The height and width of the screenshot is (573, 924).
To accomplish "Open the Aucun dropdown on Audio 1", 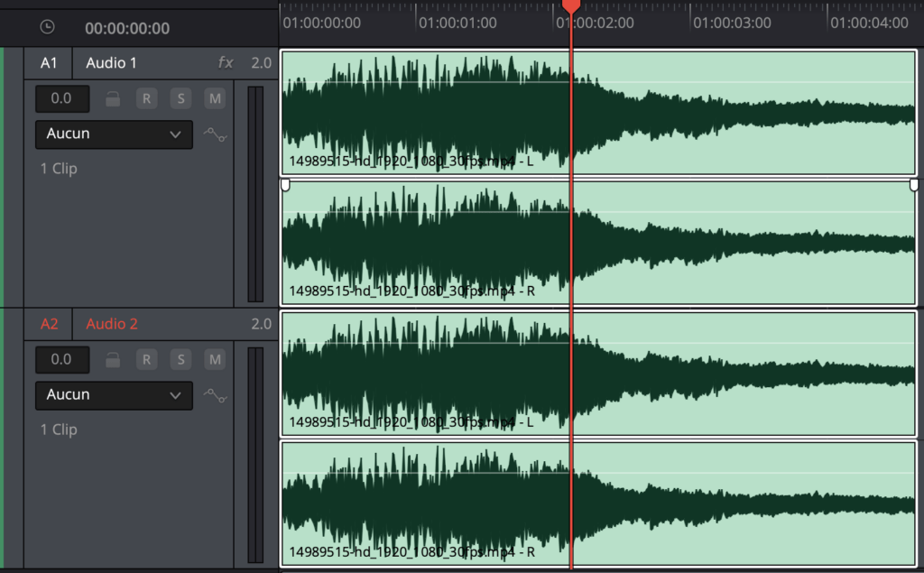I will (x=114, y=134).
